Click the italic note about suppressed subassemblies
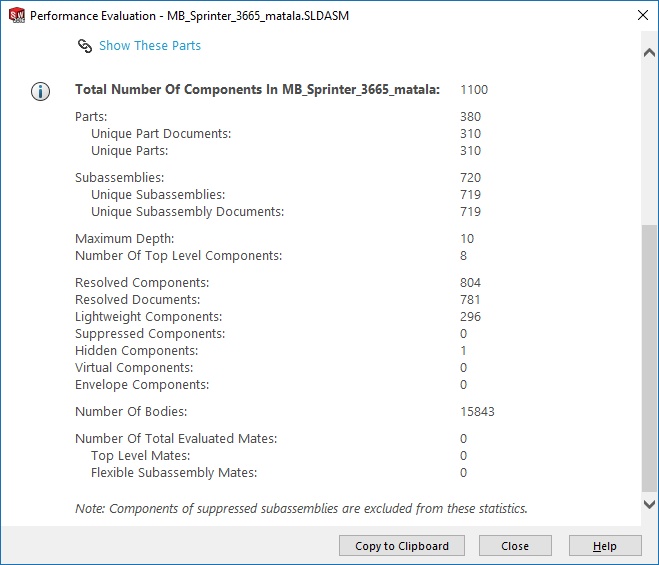659x565 pixels. pos(301,509)
